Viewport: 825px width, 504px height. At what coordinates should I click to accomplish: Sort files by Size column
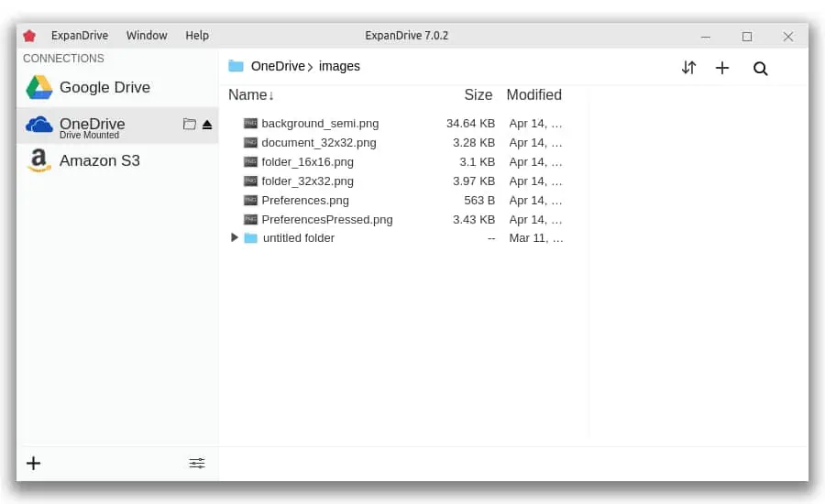click(x=478, y=94)
